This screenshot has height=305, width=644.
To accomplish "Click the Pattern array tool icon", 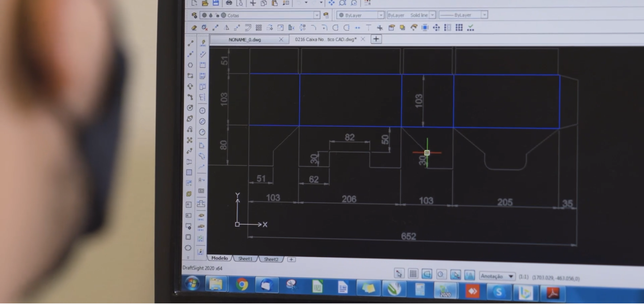I will (258, 28).
